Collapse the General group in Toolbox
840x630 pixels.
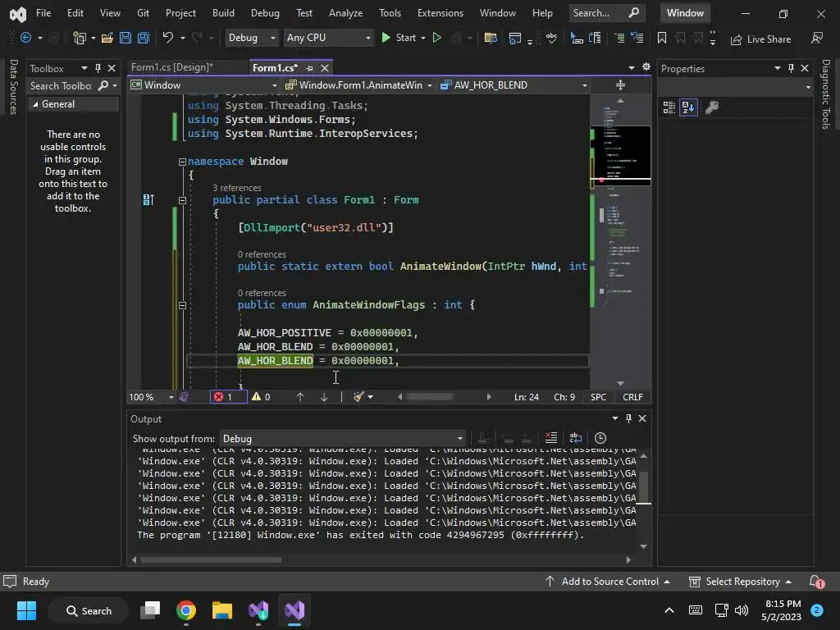pos(35,104)
